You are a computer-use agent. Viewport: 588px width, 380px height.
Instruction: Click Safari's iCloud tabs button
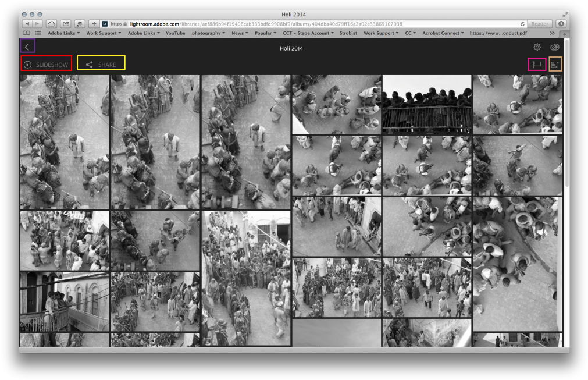pyautogui.click(x=51, y=24)
